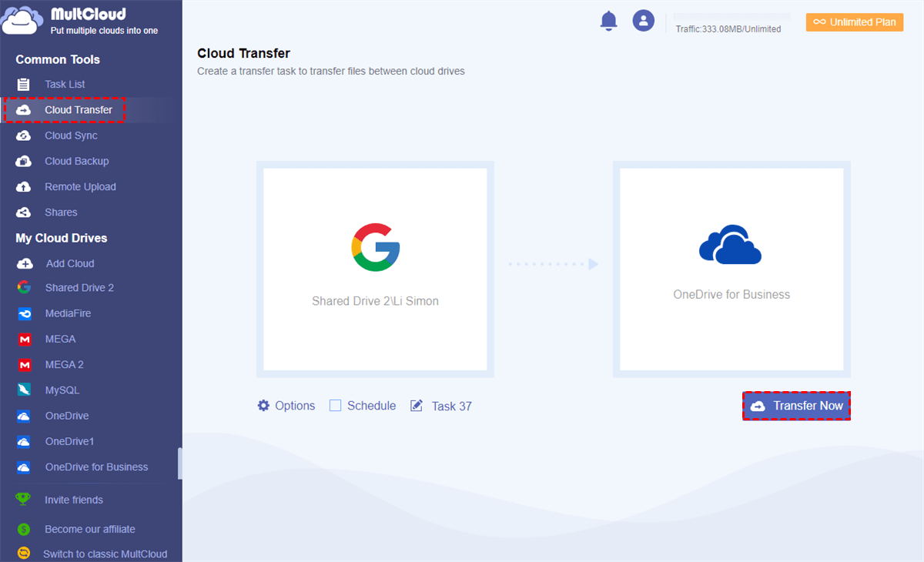Open the user account avatar icon
This screenshot has height=562, width=924.
pyautogui.click(x=644, y=21)
